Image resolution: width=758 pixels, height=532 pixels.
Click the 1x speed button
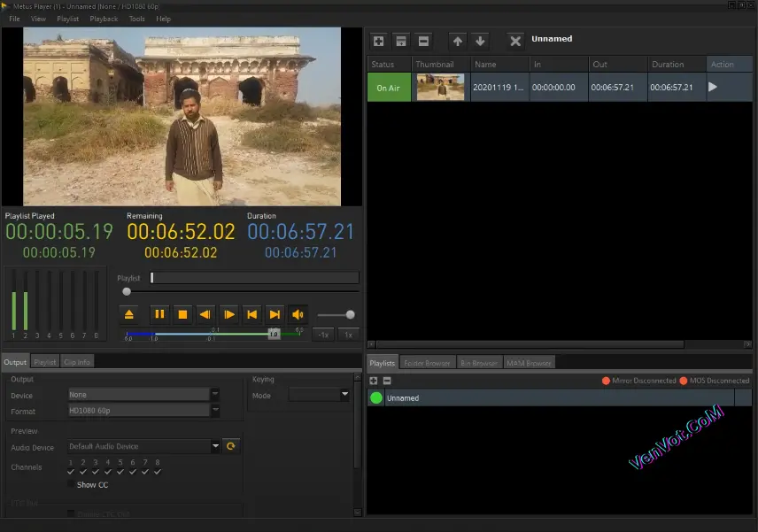[x=348, y=335]
